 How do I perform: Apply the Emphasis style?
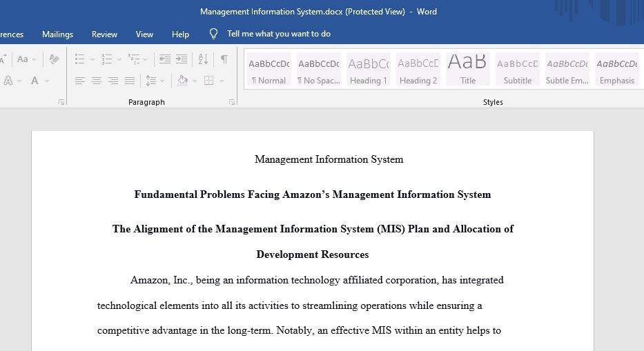click(x=617, y=69)
